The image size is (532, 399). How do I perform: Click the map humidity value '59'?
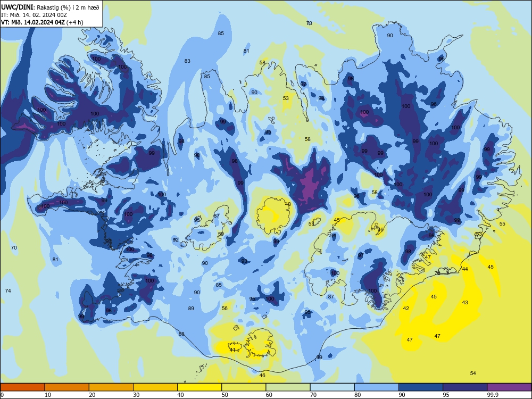point(221,234)
